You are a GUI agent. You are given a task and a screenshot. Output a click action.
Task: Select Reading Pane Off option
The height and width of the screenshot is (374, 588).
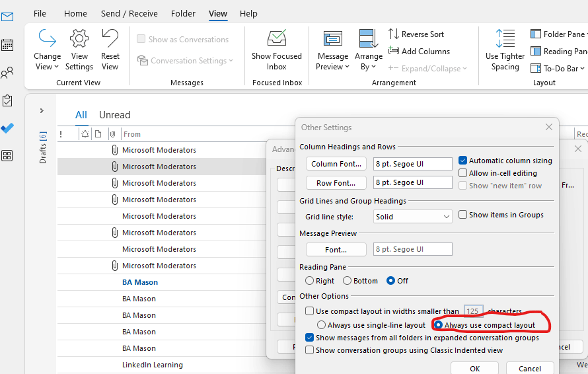390,281
